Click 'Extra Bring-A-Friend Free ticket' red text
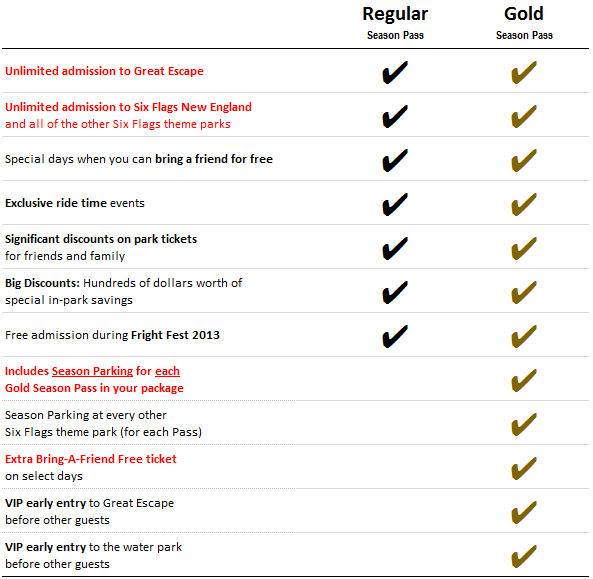Screen dimensions: 593x579 coord(91,459)
